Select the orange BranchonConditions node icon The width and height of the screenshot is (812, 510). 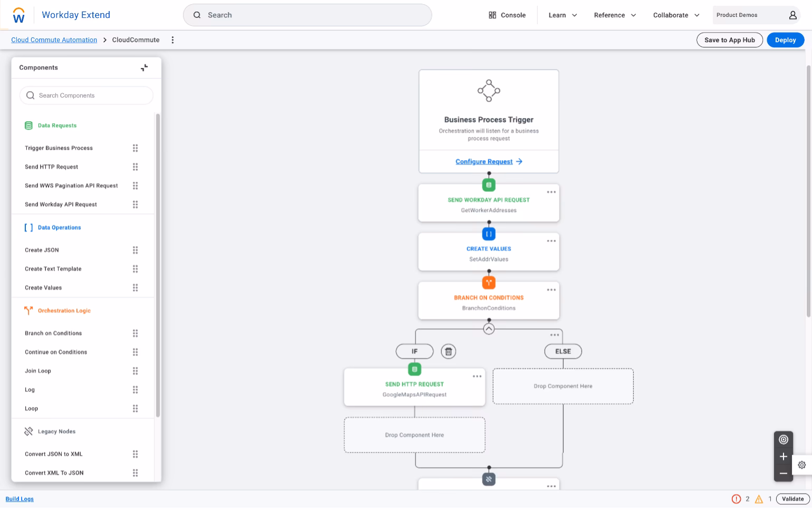489,282
